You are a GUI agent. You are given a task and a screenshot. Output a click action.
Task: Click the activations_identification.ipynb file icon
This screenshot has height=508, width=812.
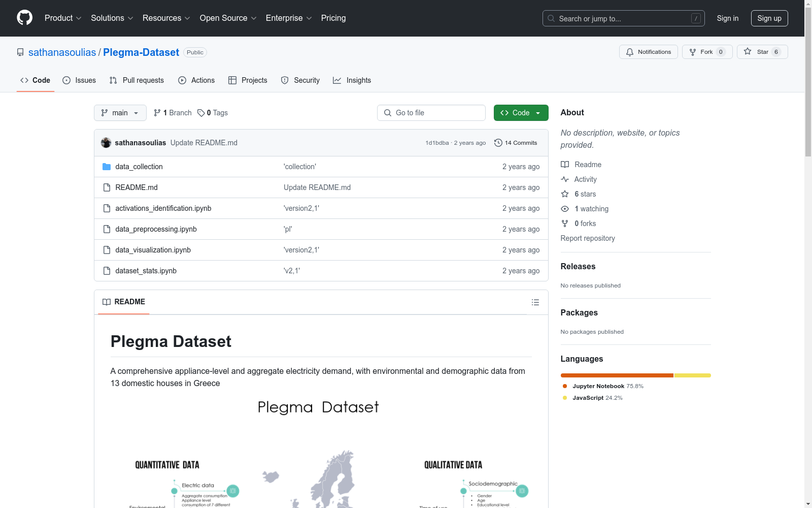107,208
